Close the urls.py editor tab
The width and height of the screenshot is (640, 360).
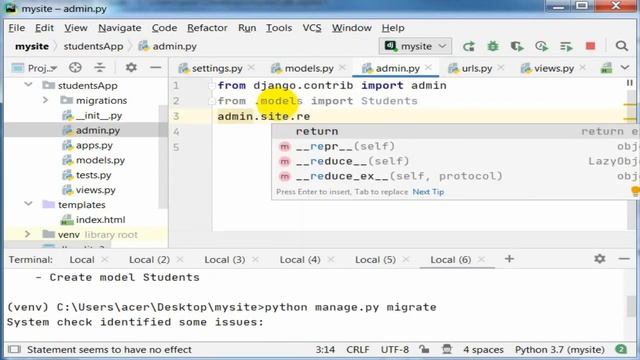point(501,68)
